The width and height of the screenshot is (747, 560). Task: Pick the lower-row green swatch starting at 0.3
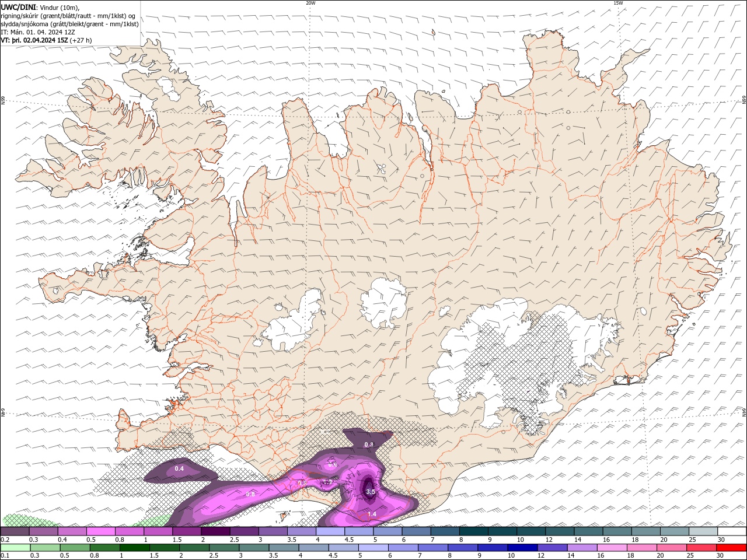pos(45,548)
